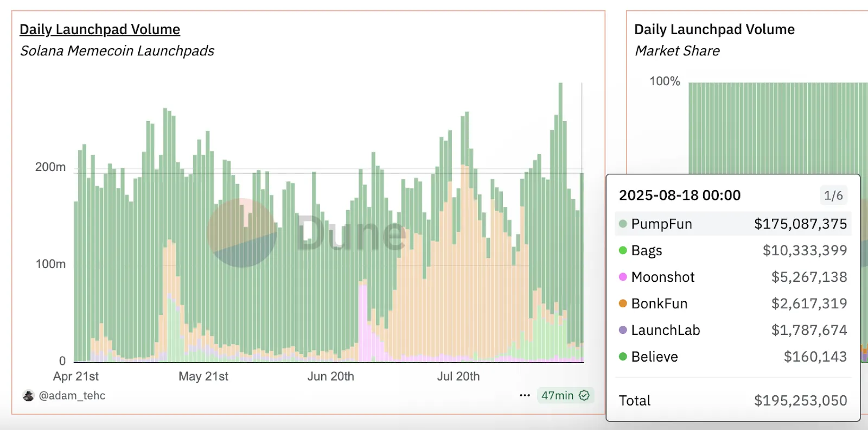Click the 1/6 page indicator in tooltip
868x430 pixels.
point(833,195)
